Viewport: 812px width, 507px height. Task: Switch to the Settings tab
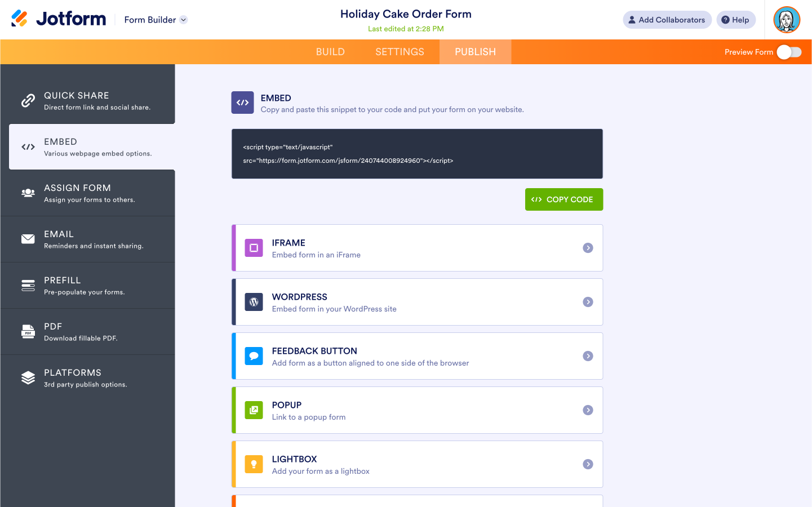tap(400, 52)
